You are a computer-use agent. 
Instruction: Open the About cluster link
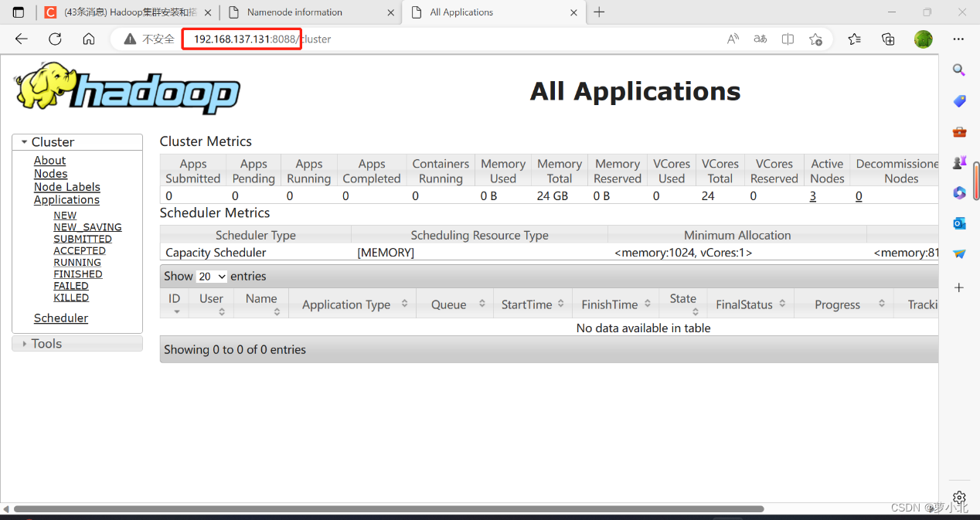[x=49, y=160]
